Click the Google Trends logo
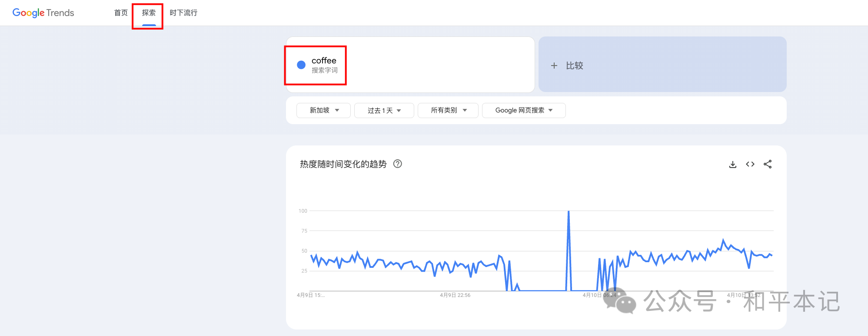The image size is (868, 336). (x=43, y=13)
